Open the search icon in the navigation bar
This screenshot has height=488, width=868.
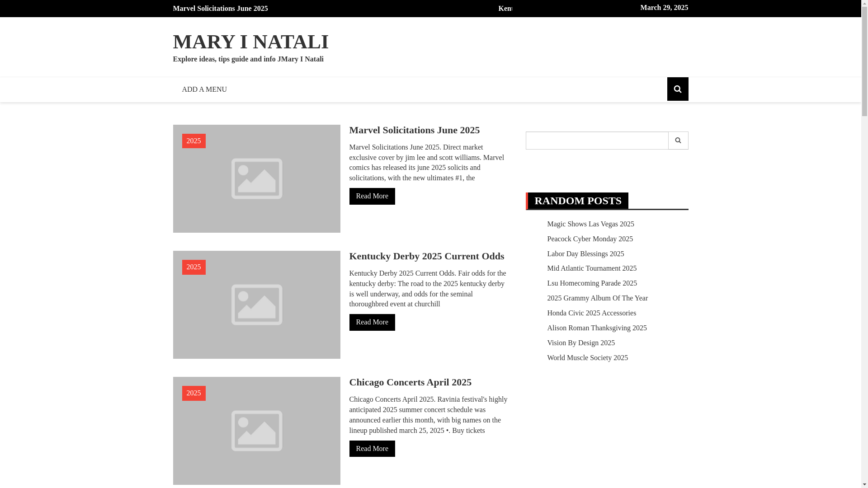677,89
